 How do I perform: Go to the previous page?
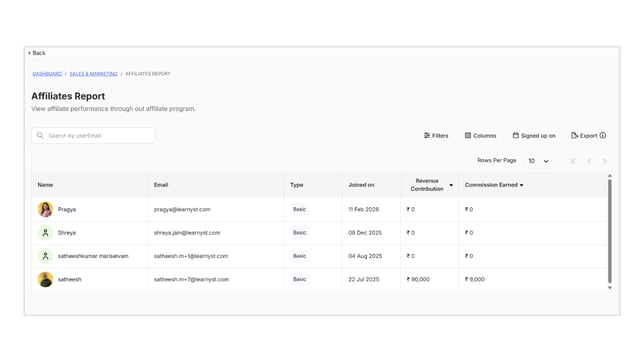(589, 161)
